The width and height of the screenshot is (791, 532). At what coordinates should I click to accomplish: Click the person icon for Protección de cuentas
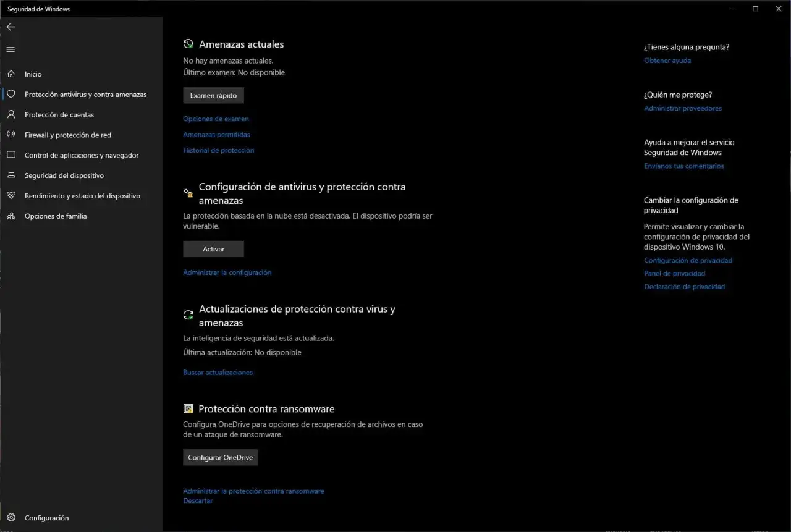click(x=11, y=114)
